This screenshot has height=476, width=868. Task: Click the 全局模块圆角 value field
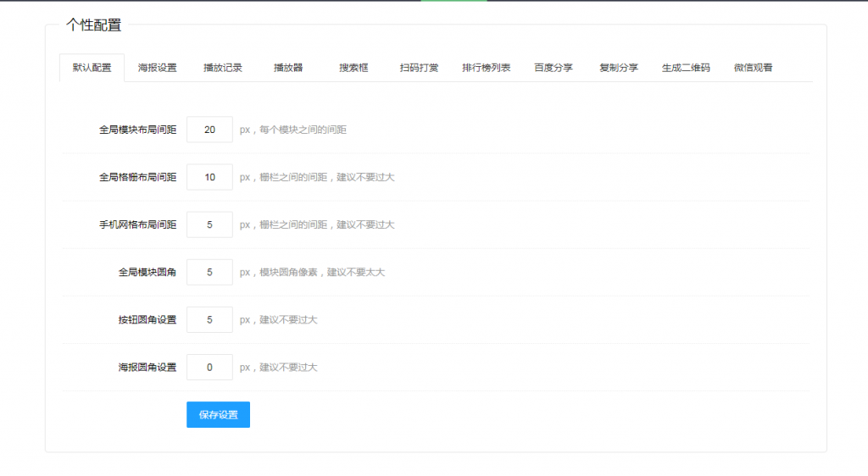click(x=209, y=272)
